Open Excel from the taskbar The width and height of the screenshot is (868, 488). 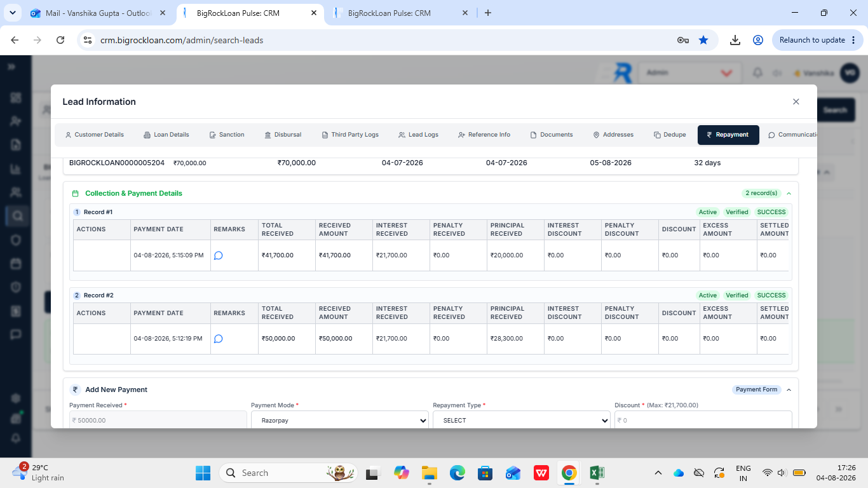[597, 473]
